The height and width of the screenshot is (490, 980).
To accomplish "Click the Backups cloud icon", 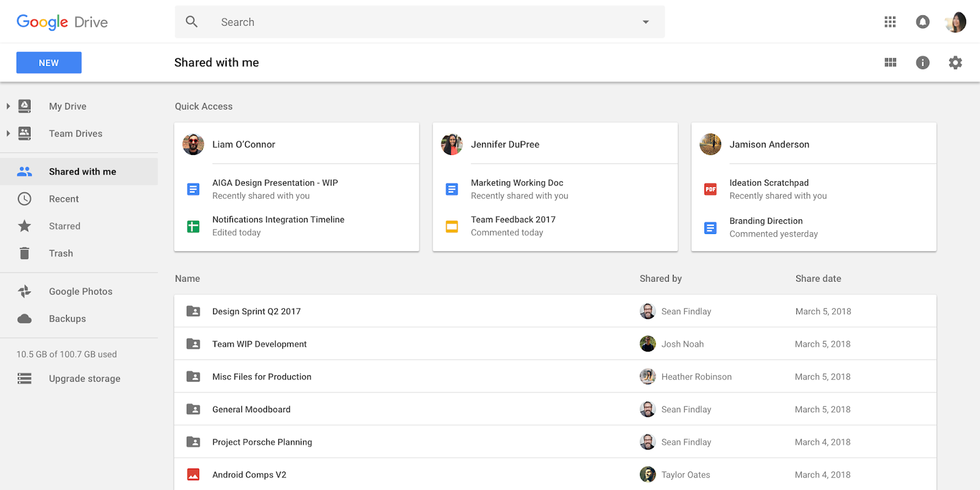I will (x=24, y=318).
